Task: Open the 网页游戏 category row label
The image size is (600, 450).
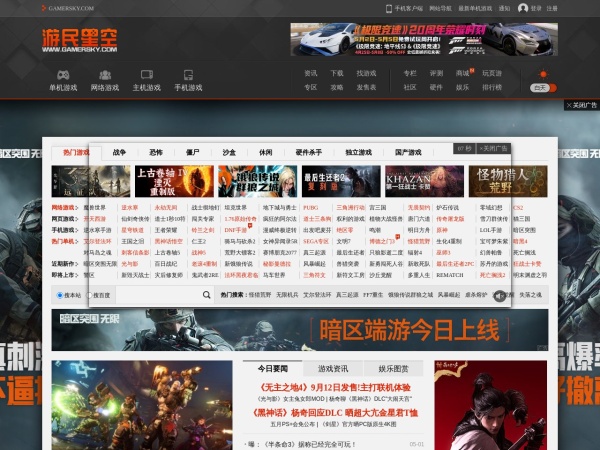Action: [63, 219]
